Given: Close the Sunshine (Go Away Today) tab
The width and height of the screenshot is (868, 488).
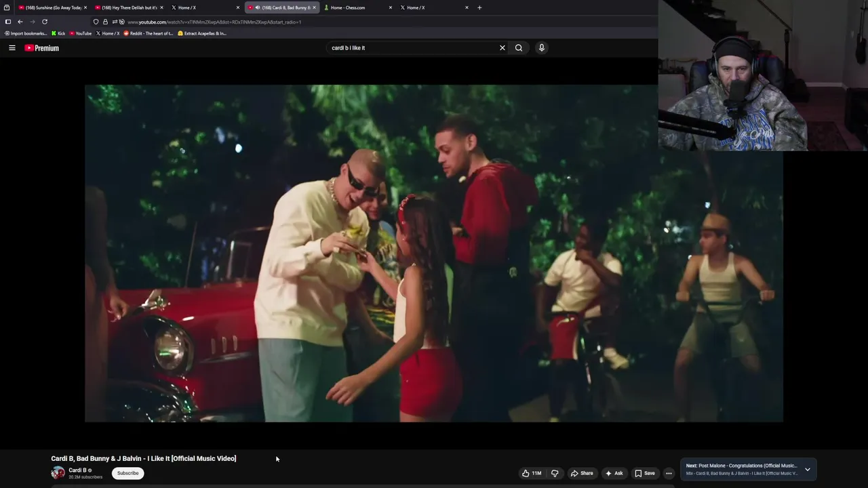Looking at the screenshot, I should (85, 7).
